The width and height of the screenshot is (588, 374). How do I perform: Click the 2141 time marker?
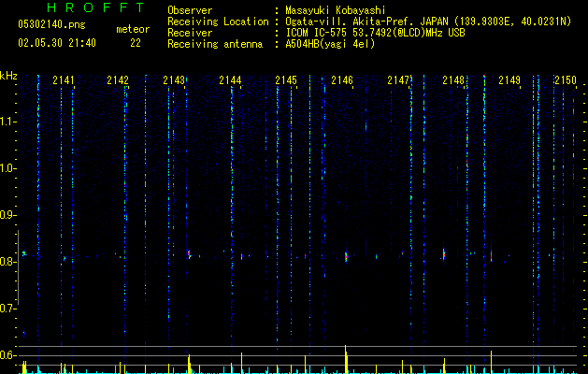(64, 80)
